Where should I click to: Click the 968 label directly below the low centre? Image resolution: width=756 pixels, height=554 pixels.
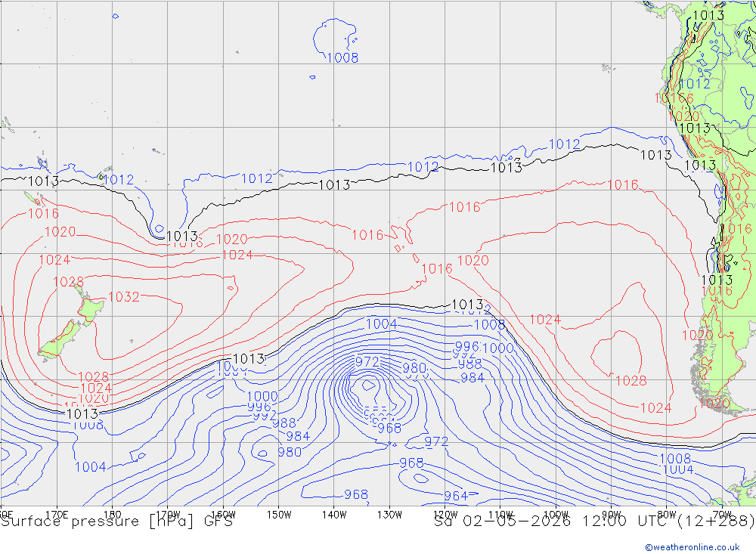389,428
